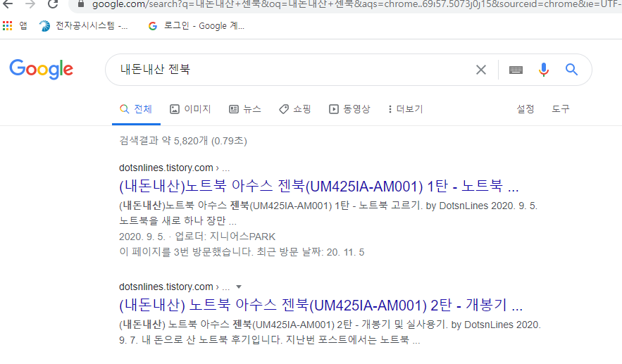The width and height of the screenshot is (622, 364).
Task: Expand dropdown arrow beside second result URL
Action: coord(239,287)
